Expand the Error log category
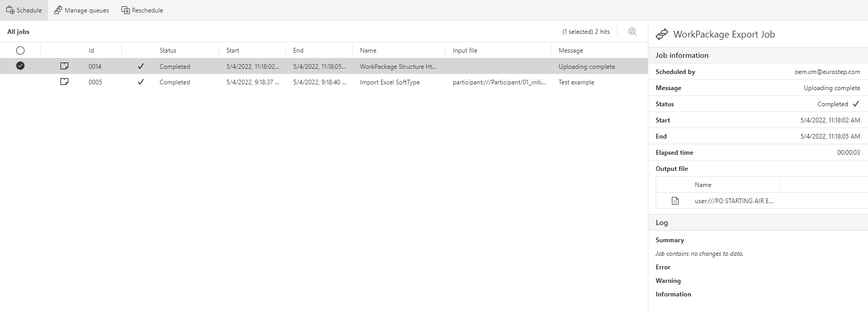868x311 pixels. click(x=662, y=267)
